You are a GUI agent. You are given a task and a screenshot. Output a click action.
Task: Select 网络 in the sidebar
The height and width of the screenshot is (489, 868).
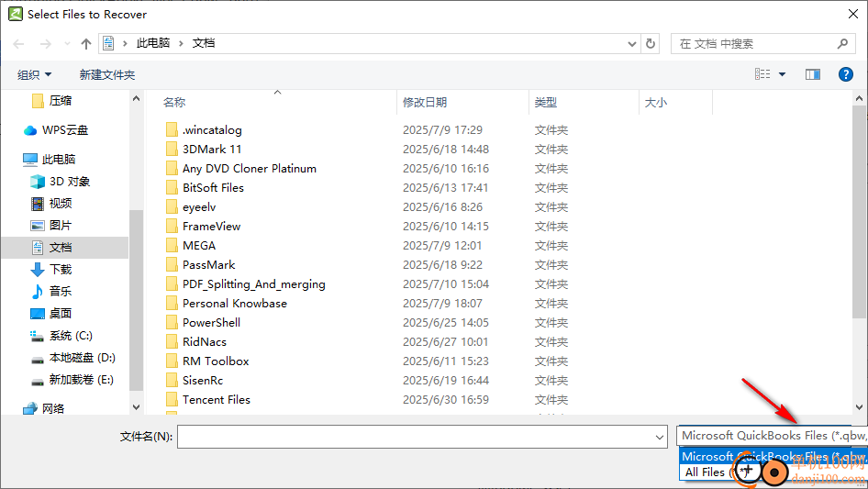coord(52,408)
